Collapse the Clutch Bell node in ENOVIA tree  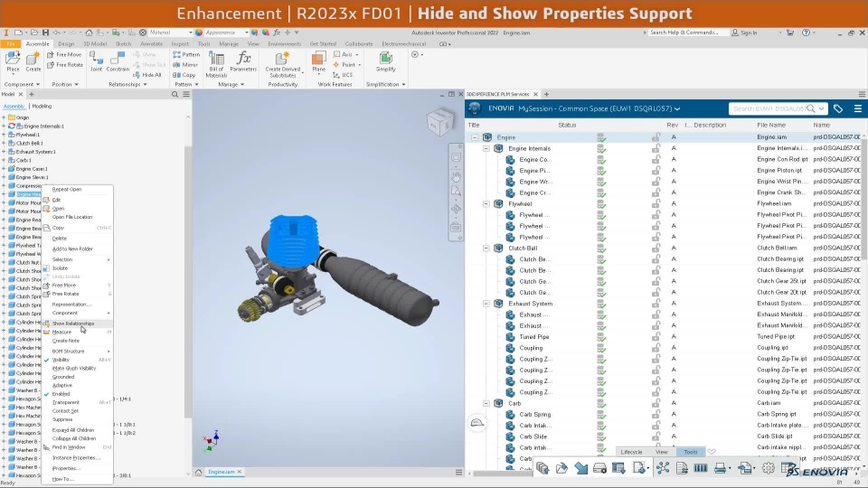coord(486,248)
